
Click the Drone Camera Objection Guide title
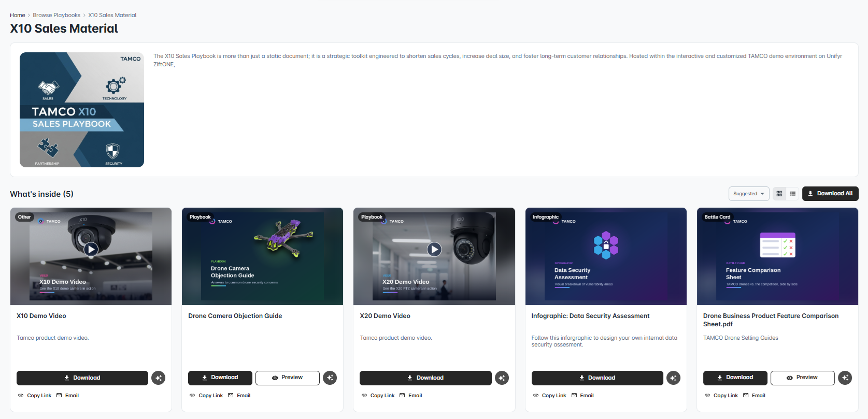[x=235, y=316]
